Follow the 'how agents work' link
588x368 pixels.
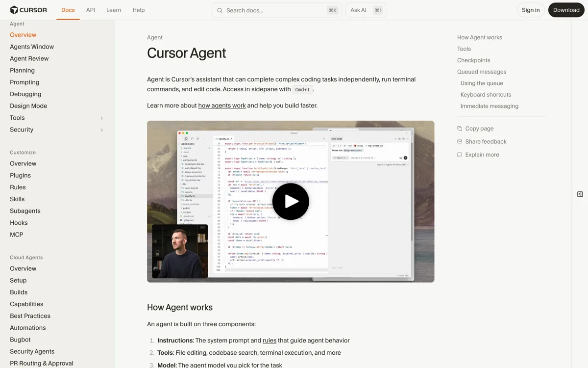coord(222,105)
